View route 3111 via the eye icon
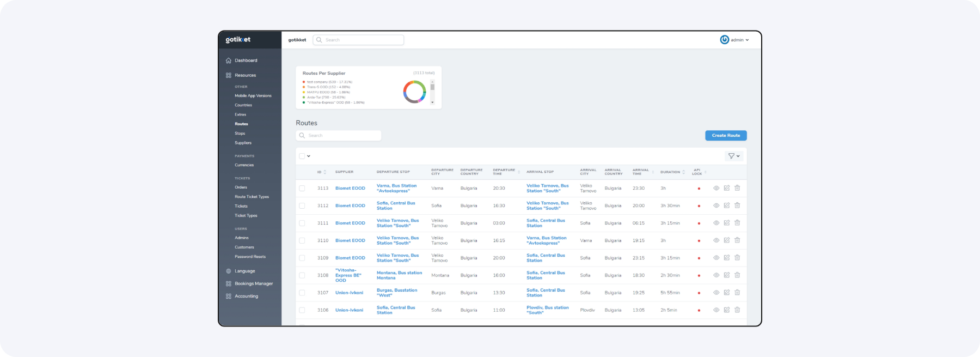Viewport: 980px width, 357px height. point(716,223)
